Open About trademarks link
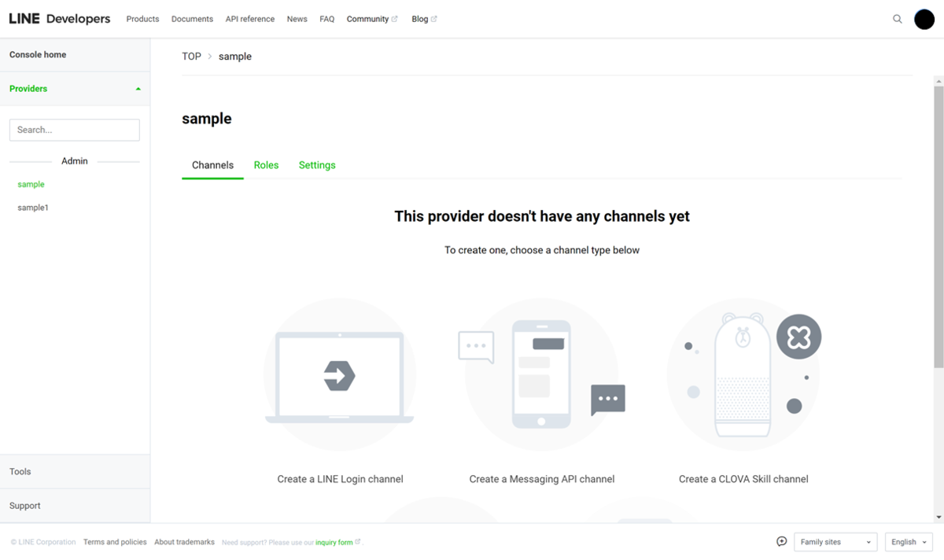944x560 pixels. (184, 542)
